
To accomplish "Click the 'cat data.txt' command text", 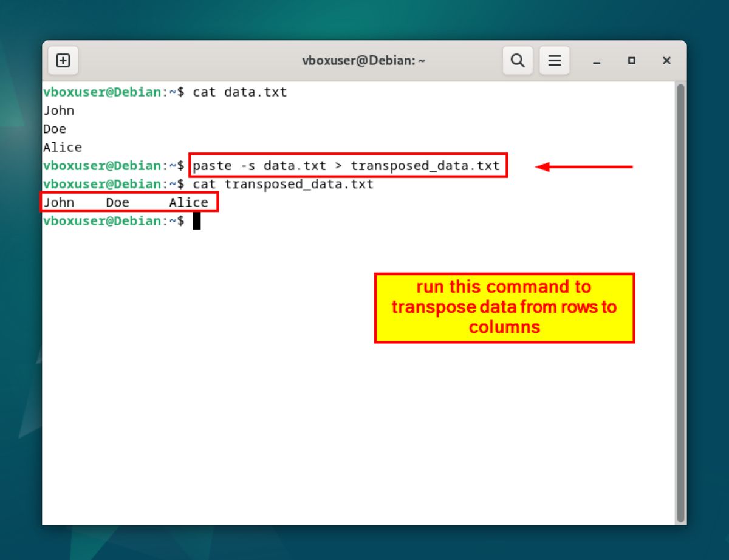I will coord(239,92).
